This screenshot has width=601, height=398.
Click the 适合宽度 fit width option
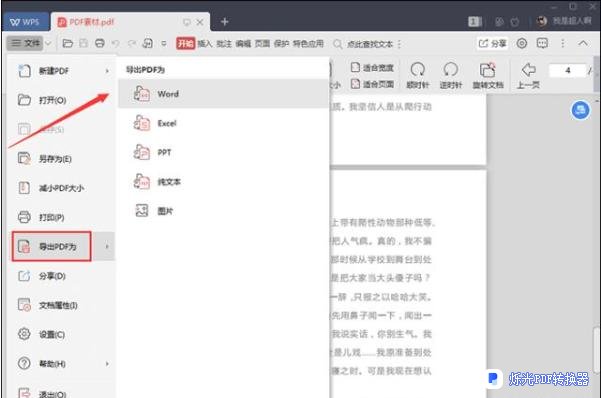[372, 68]
